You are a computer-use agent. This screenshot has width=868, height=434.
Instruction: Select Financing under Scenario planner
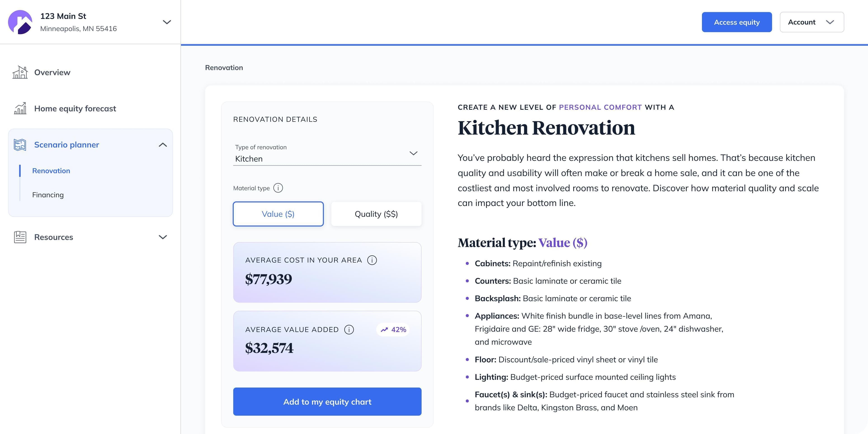[48, 195]
